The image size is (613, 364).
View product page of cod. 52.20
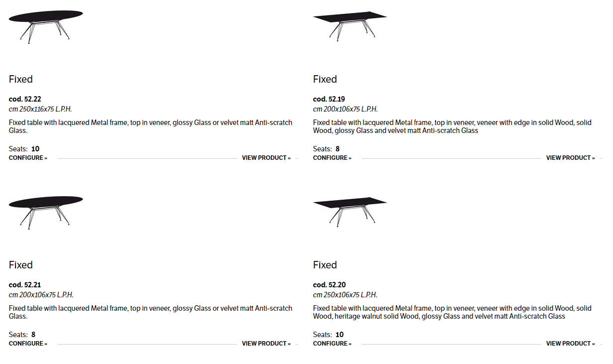pos(571,344)
